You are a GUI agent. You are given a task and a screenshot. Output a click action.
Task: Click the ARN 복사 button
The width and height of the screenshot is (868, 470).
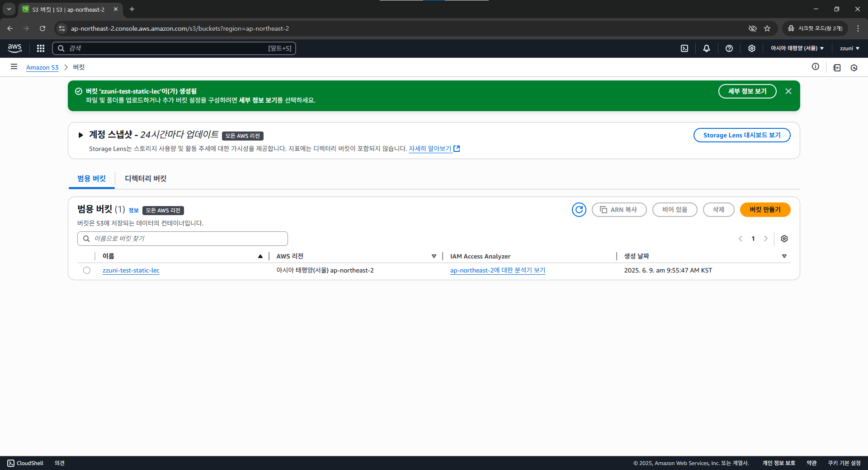click(619, 210)
